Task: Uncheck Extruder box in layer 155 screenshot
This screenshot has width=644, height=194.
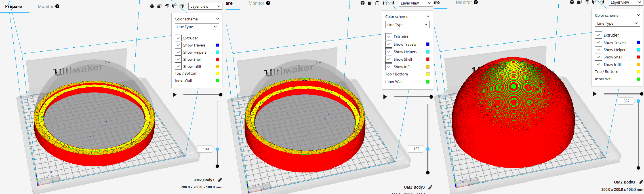Action: [x=389, y=37]
